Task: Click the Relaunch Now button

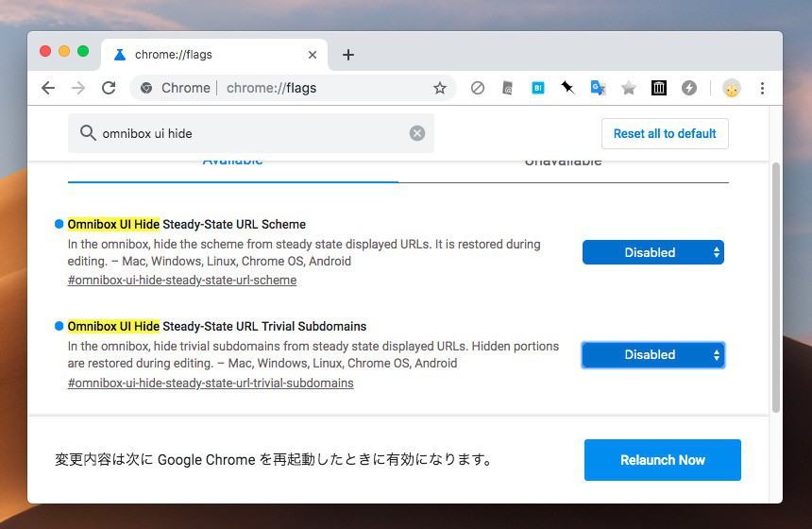Action: pyautogui.click(x=662, y=460)
